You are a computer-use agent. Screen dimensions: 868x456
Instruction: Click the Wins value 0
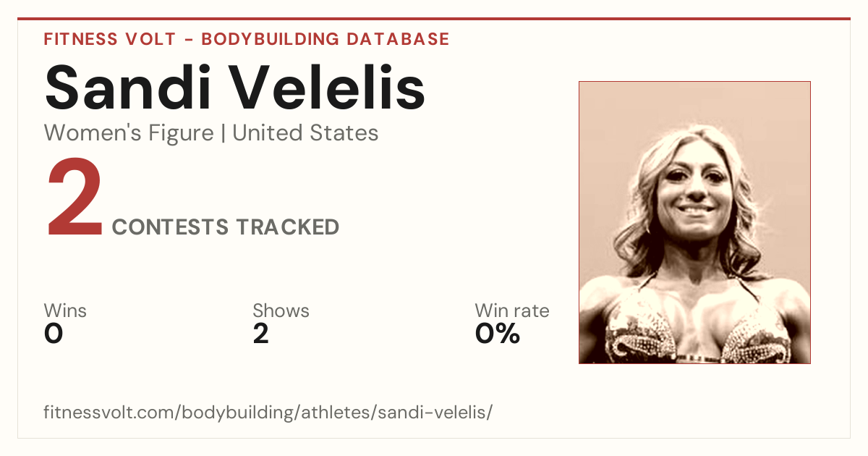pyautogui.click(x=54, y=334)
